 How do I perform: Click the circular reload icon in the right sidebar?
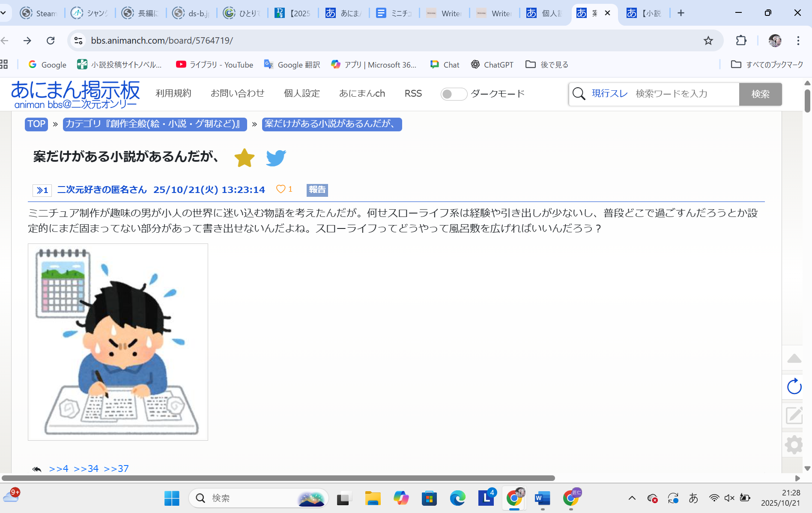click(x=794, y=386)
